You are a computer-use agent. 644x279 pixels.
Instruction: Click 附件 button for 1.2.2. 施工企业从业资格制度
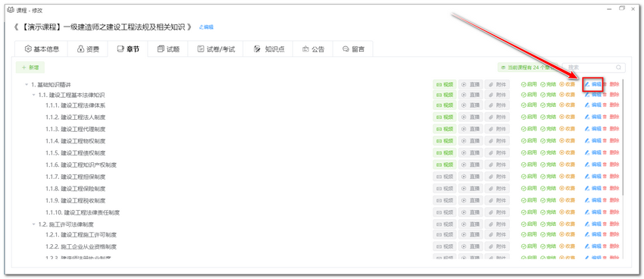coord(497,246)
